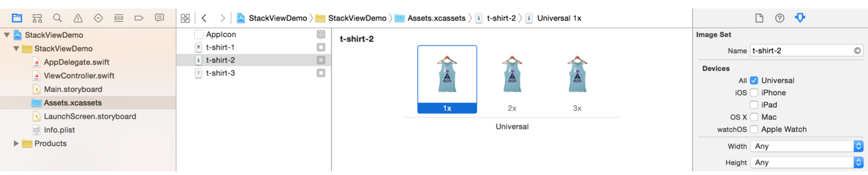Show the Quick Help inspector
The image size is (868, 175).
click(780, 18)
